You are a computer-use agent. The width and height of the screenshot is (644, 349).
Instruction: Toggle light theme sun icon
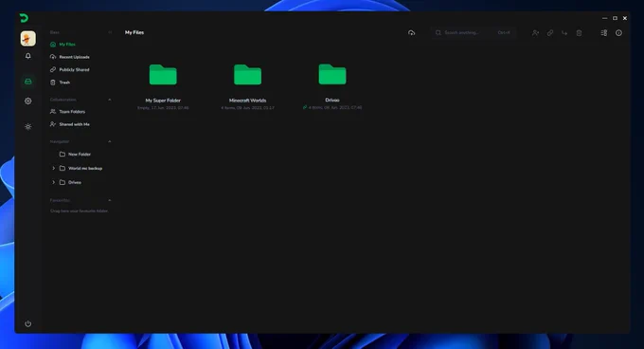point(27,127)
